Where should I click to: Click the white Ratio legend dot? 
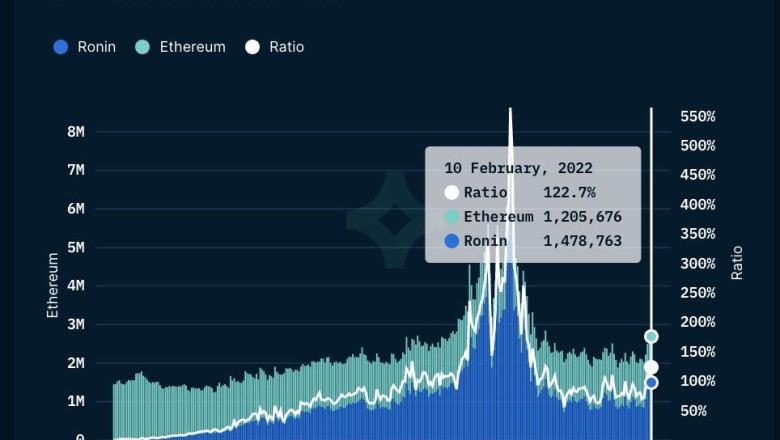(252, 47)
